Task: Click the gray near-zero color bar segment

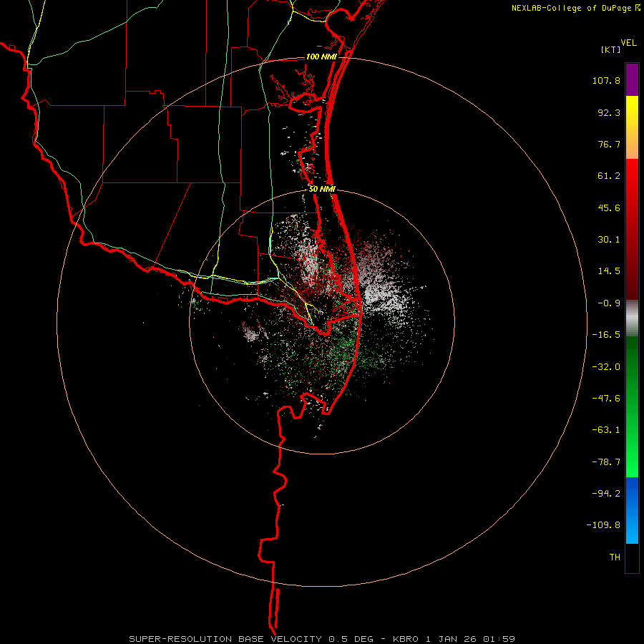Action: pyautogui.click(x=632, y=318)
